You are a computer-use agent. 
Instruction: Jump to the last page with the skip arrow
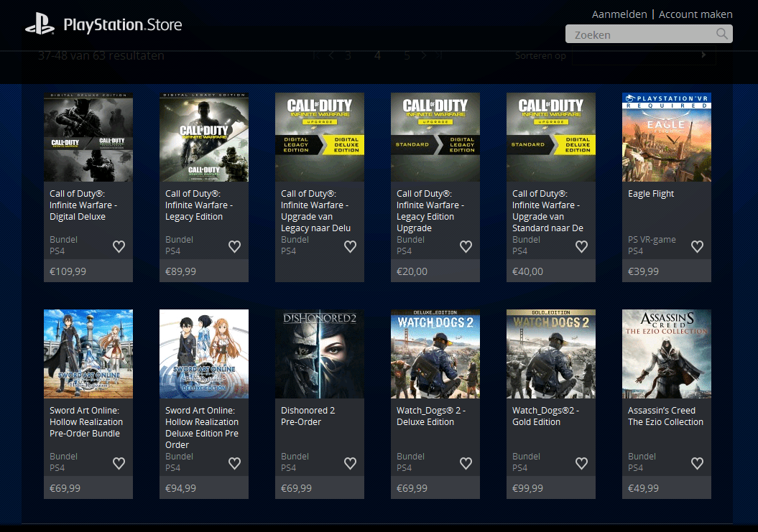click(439, 55)
